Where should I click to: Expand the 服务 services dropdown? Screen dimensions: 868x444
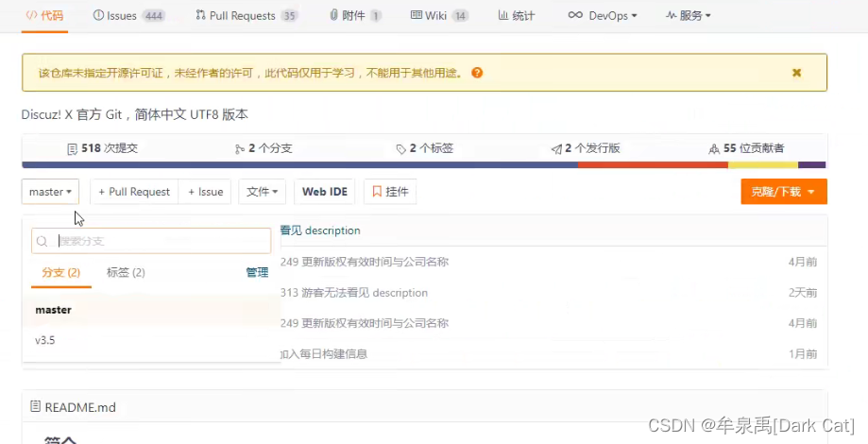689,15
